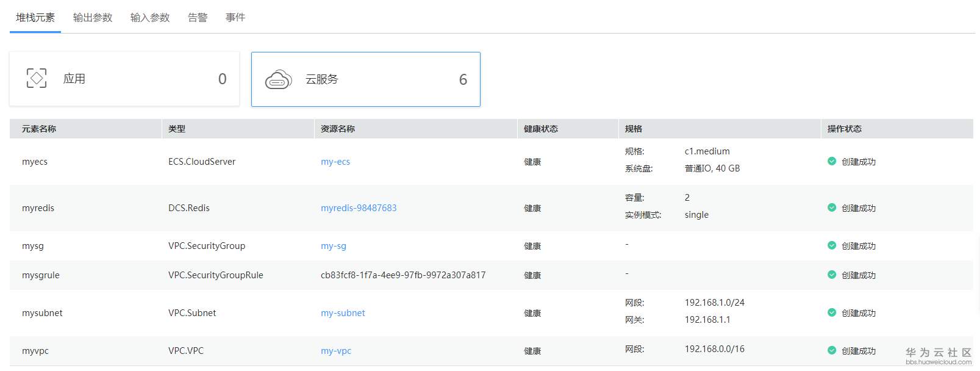Click green success icon in myredis row
Screen dimensions: 980x371
point(832,207)
